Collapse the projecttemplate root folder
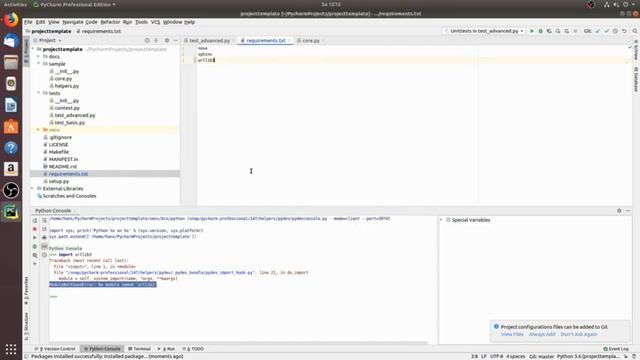This screenshot has height=360, width=640. coord(33,49)
